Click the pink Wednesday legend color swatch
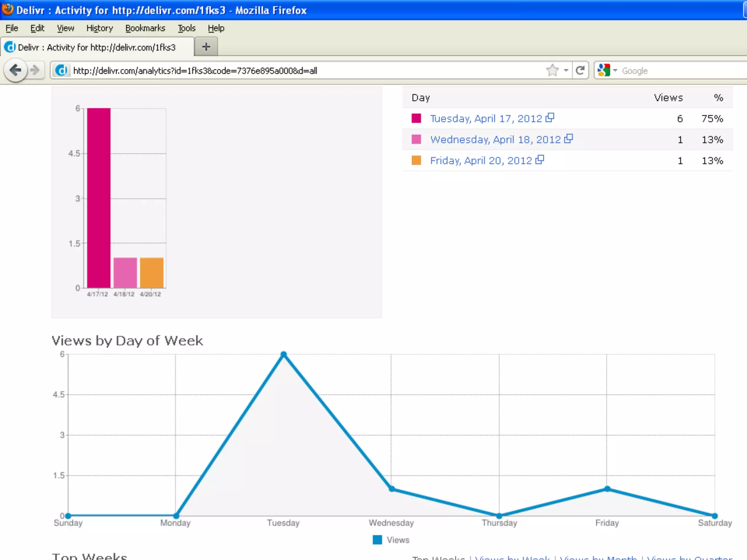Screen dimensions: 747x560 416,140
